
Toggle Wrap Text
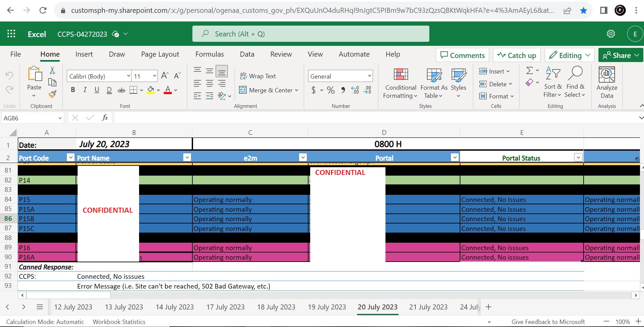tap(258, 76)
